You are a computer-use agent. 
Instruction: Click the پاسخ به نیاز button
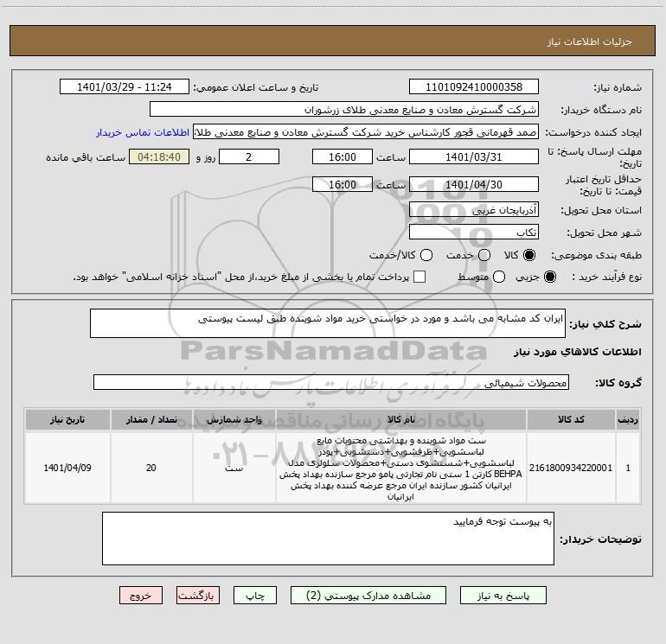[503, 596]
